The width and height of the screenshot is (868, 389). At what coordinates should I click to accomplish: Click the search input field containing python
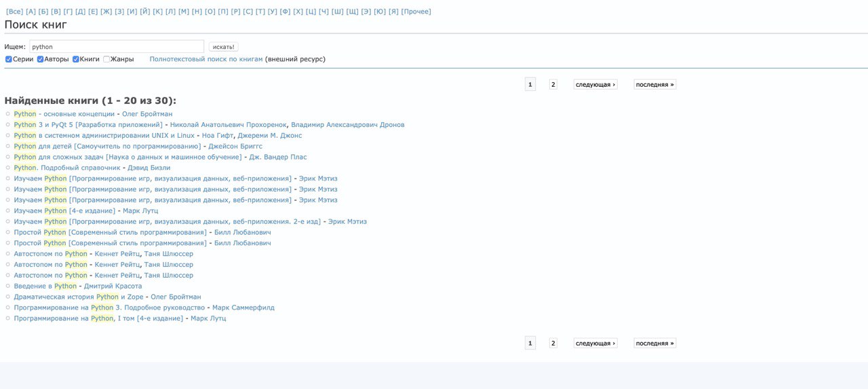117,47
